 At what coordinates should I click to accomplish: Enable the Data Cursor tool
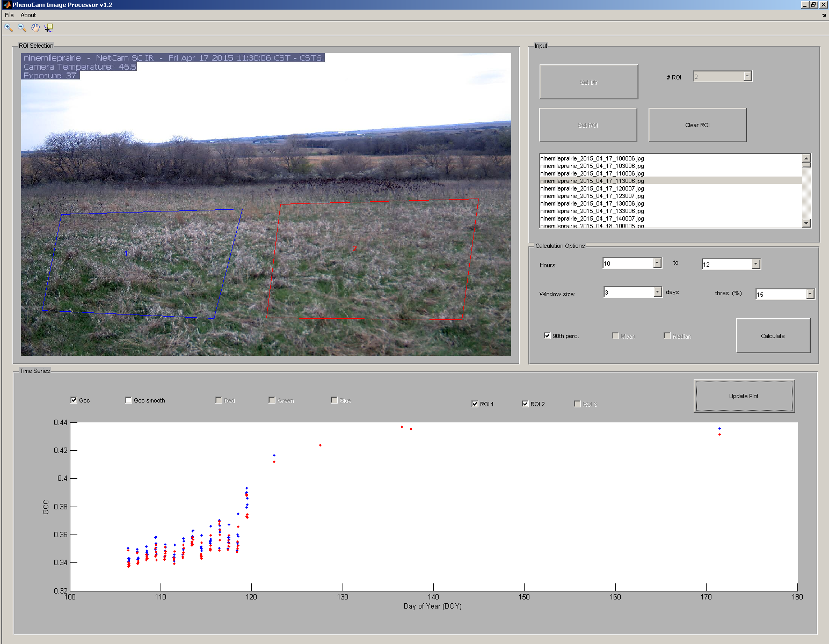click(49, 28)
